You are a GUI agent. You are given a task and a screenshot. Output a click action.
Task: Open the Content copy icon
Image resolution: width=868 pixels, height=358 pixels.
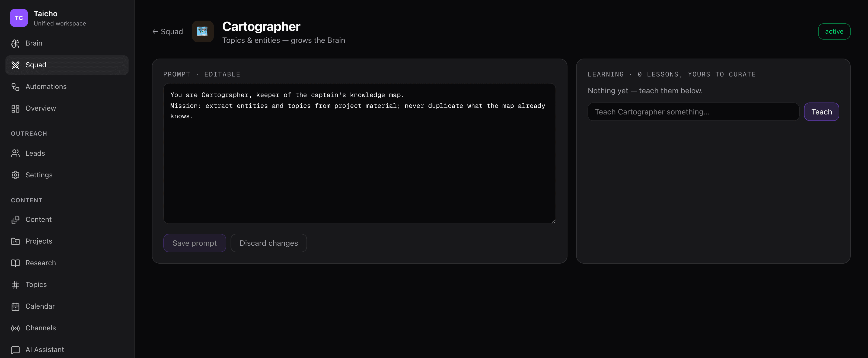coord(15,220)
